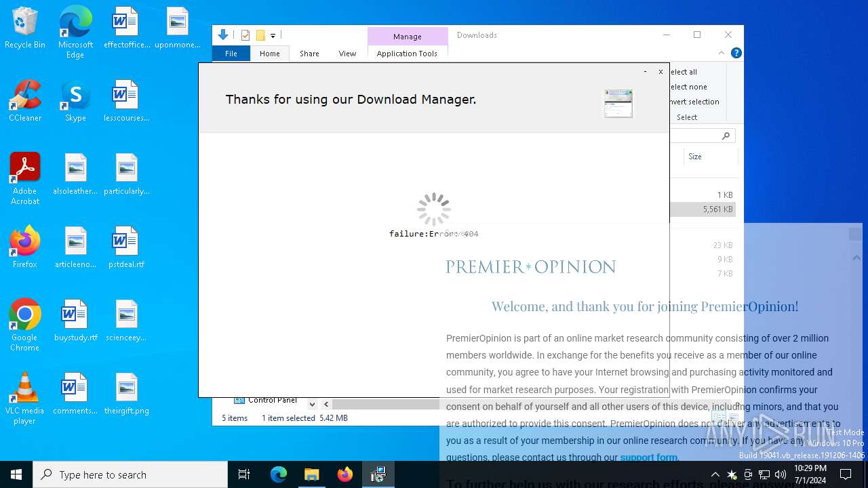Click the Downloads blue arrow title icon

223,35
